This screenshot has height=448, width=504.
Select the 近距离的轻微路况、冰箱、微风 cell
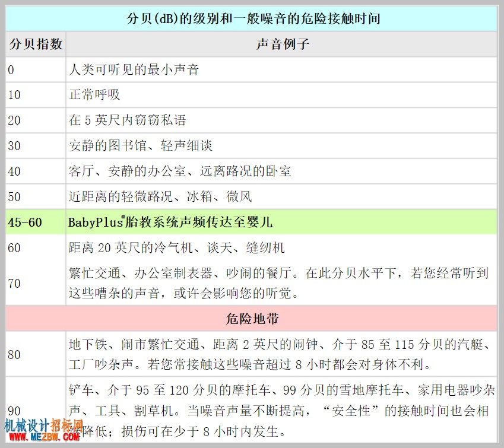coord(281,196)
